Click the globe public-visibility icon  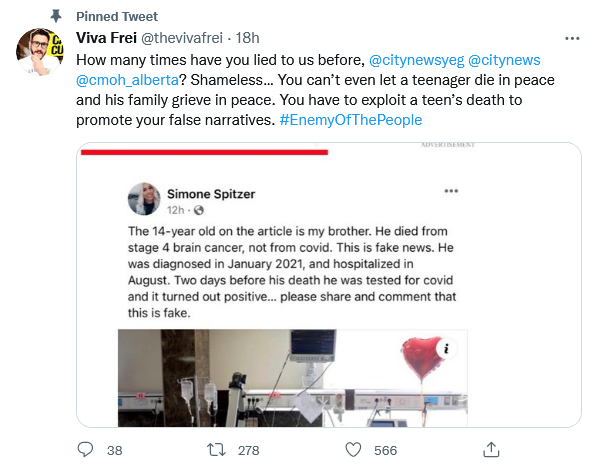coord(199,210)
